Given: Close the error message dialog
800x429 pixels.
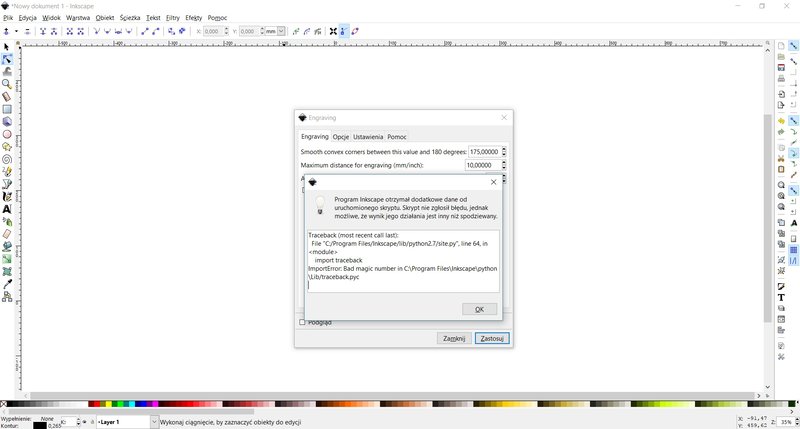Looking at the screenshot, I should [493, 182].
